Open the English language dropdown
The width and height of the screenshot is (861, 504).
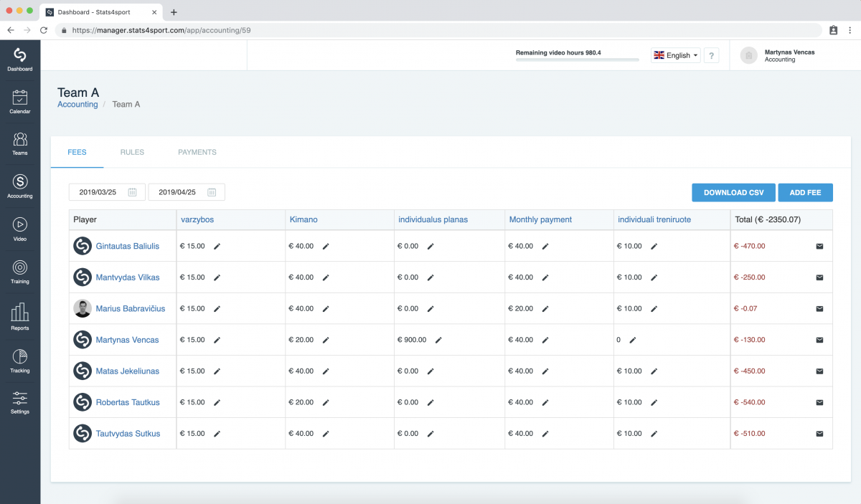tap(676, 55)
